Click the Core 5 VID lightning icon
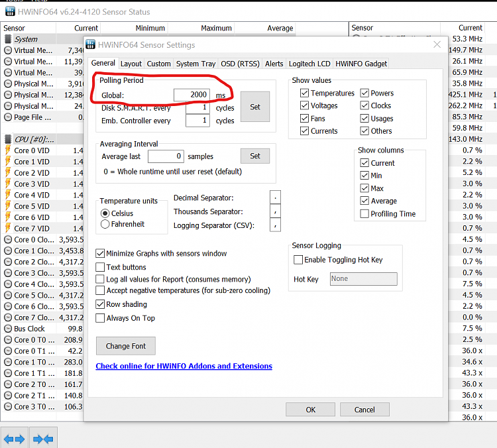 [7, 206]
